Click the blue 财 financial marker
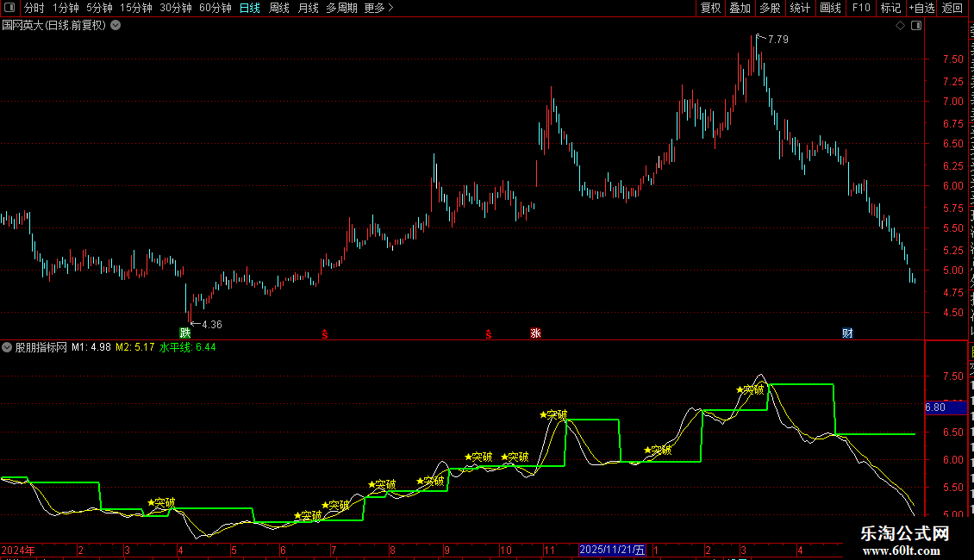Image resolution: width=974 pixels, height=560 pixels. click(847, 333)
